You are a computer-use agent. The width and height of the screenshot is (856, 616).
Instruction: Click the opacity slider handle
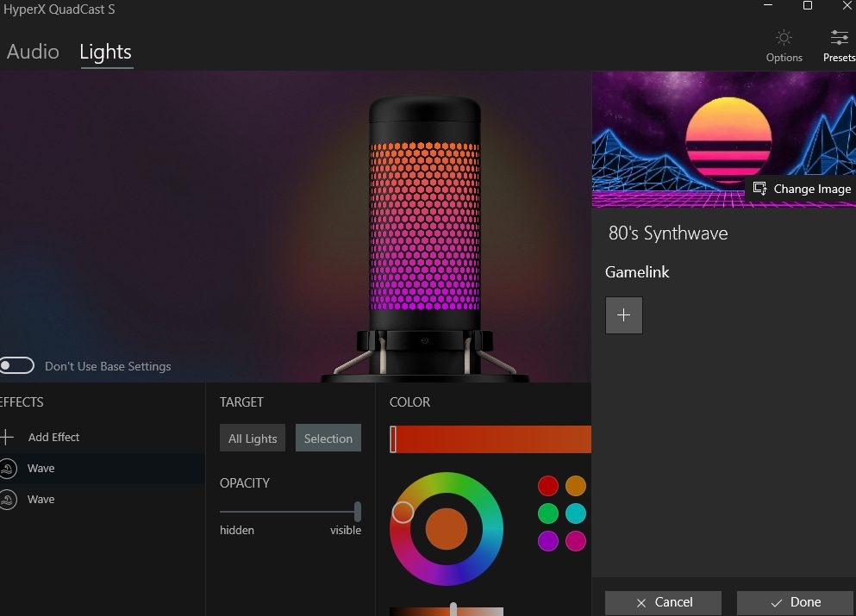(x=358, y=512)
